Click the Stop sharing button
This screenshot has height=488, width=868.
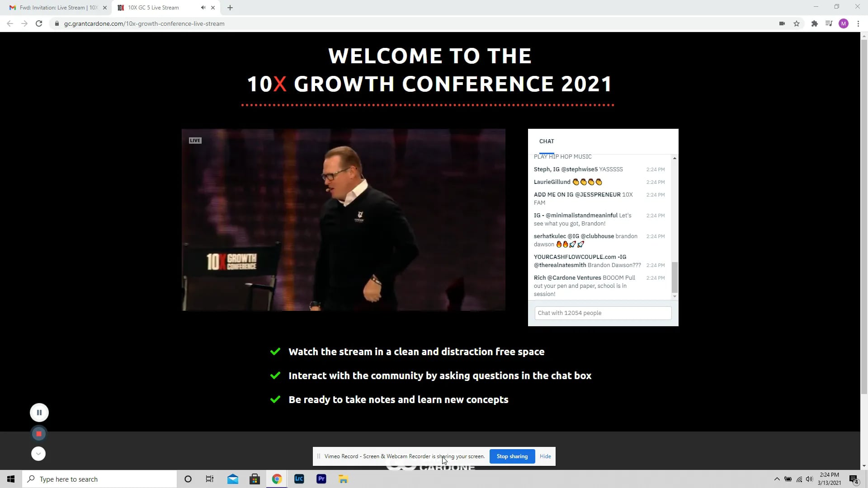512,456
